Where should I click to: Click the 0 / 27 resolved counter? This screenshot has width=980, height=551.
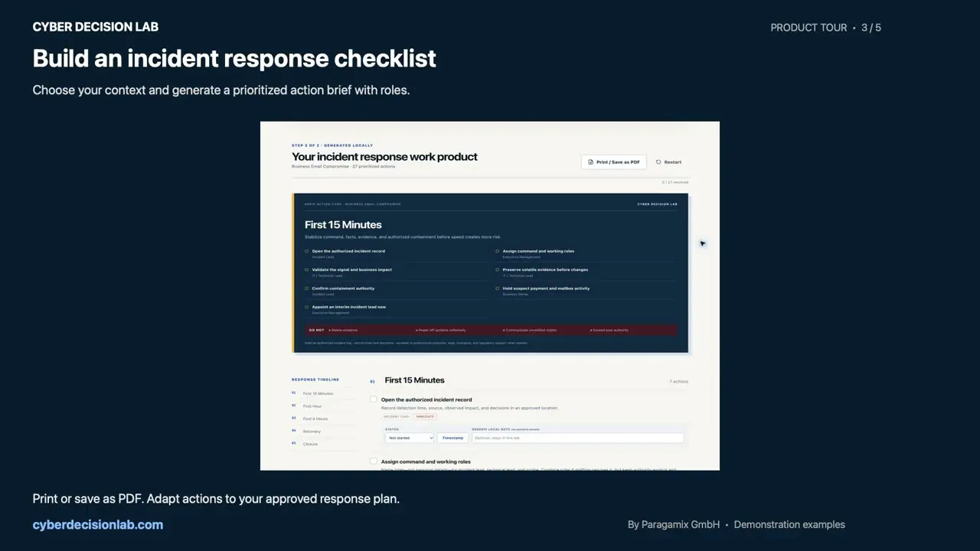pos(675,182)
